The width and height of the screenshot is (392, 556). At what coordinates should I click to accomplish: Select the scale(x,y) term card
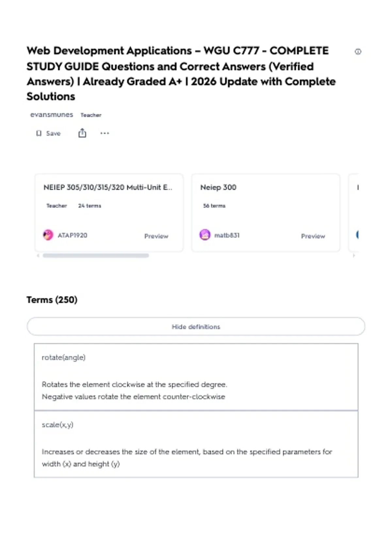[196, 444]
